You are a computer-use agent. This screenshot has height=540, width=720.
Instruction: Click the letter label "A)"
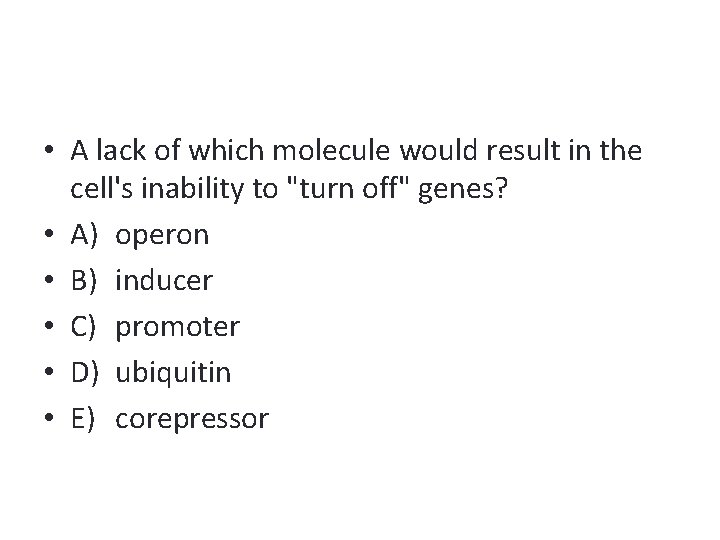tap(84, 236)
